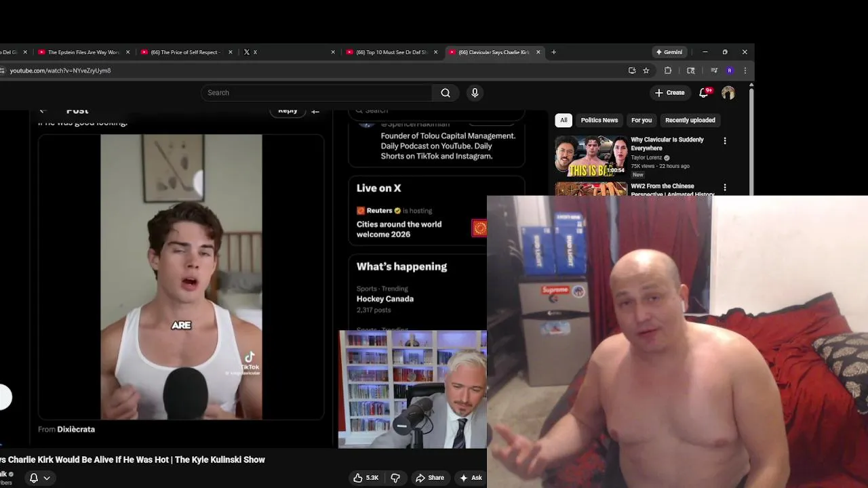The width and height of the screenshot is (868, 488).
Task: Open the YouTube account avatar menu
Action: pos(728,93)
